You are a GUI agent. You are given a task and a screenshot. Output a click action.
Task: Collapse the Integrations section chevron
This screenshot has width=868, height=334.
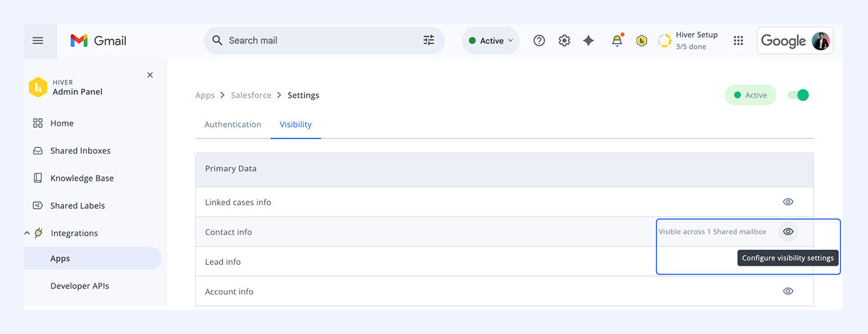click(x=27, y=233)
